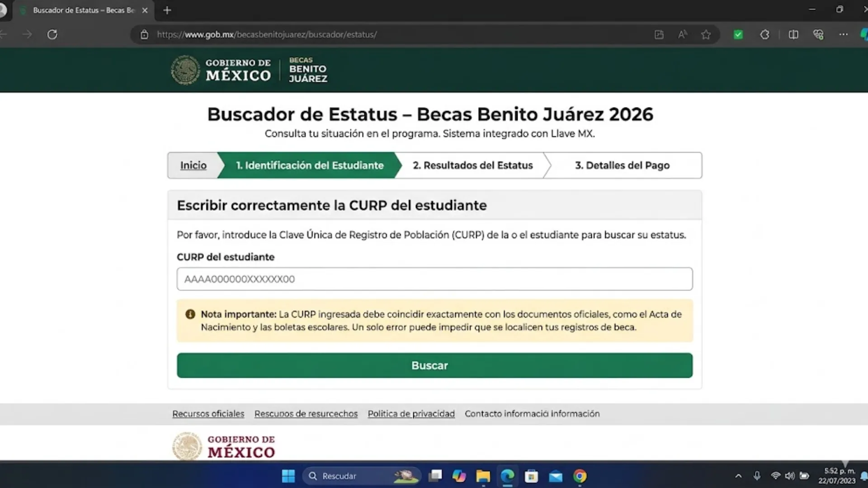Select step 2 Resultados del Estatus
Viewport: 868px width, 488px height.
point(473,165)
